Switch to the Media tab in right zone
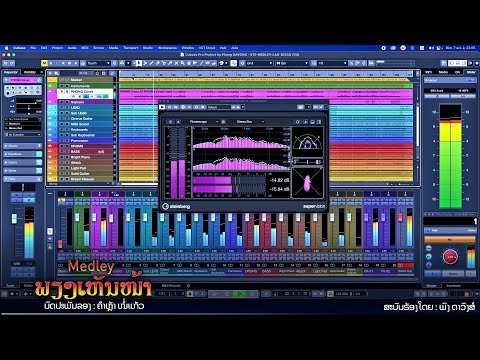This screenshot has width=480, height=360. tap(443, 72)
